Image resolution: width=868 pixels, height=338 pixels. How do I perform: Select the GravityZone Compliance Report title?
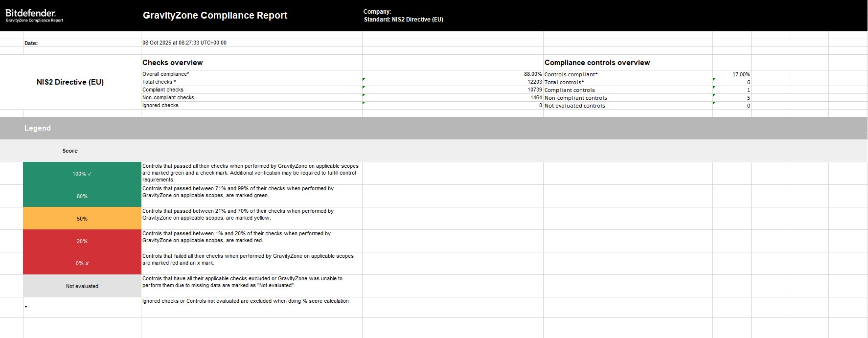(215, 15)
